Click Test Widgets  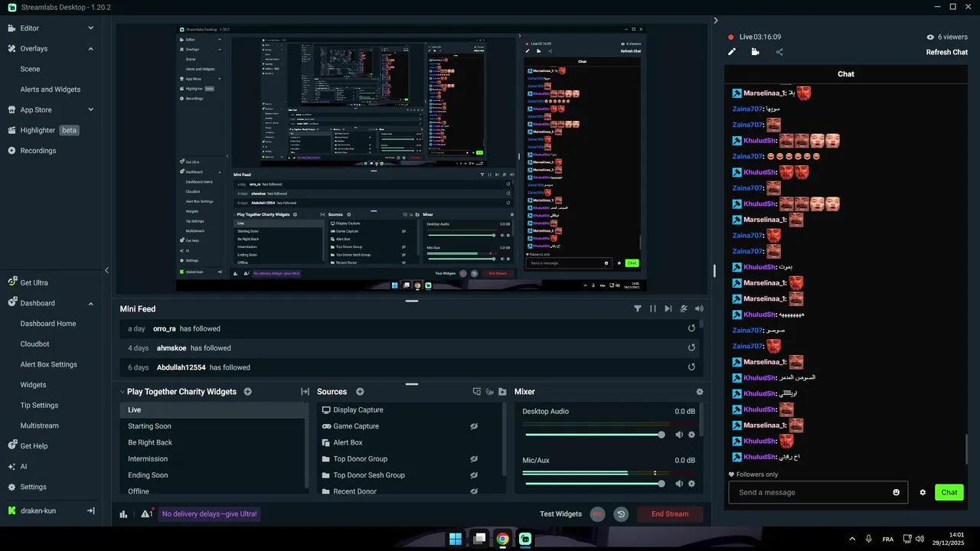click(x=560, y=514)
